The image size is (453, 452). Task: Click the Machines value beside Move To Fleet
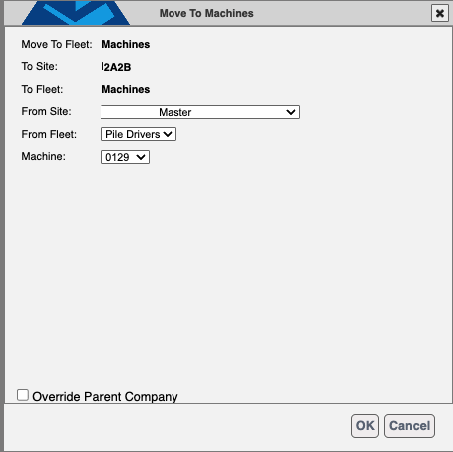click(126, 44)
